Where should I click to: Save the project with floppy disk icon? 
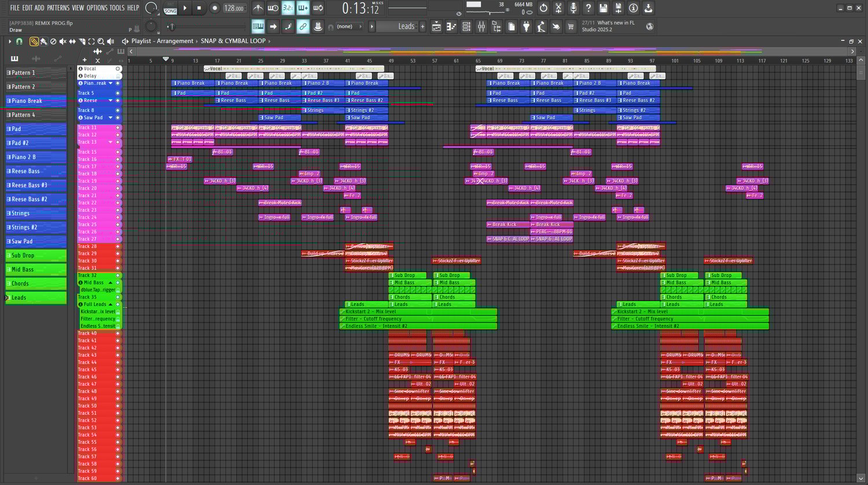pyautogui.click(x=604, y=8)
